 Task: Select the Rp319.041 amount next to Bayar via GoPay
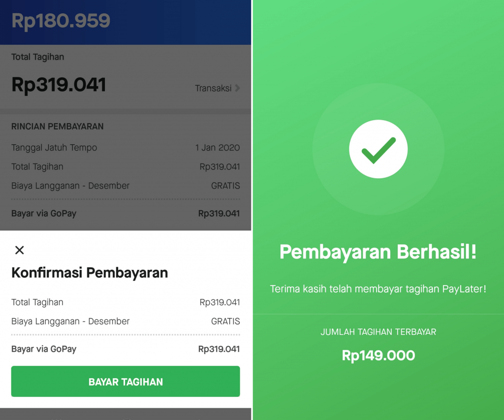pyautogui.click(x=219, y=349)
